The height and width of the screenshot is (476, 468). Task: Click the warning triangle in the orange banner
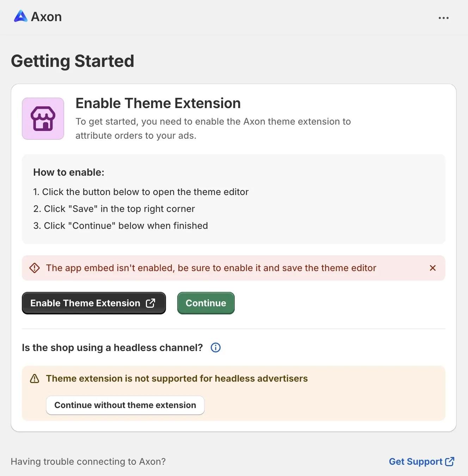(35, 378)
